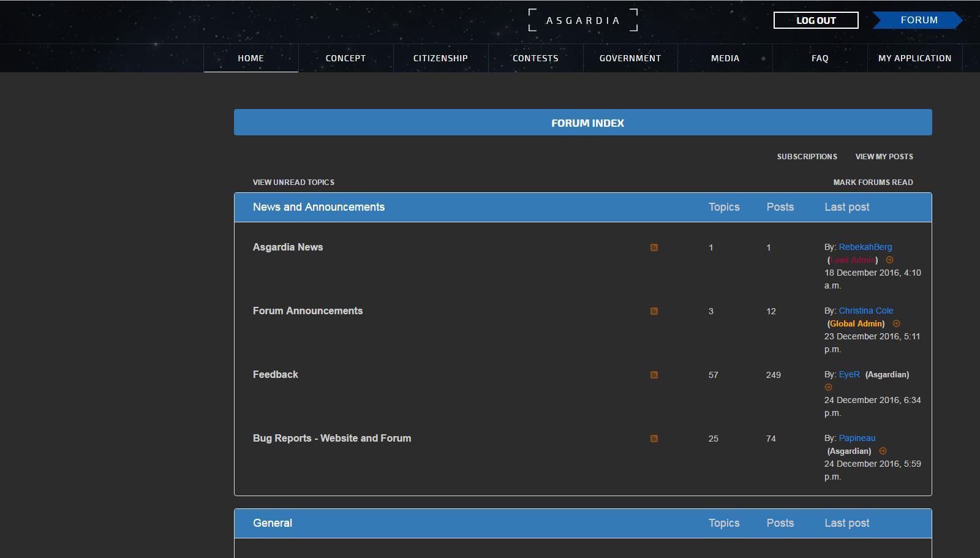Open RSS feed for Bug Reports forum

click(654, 439)
